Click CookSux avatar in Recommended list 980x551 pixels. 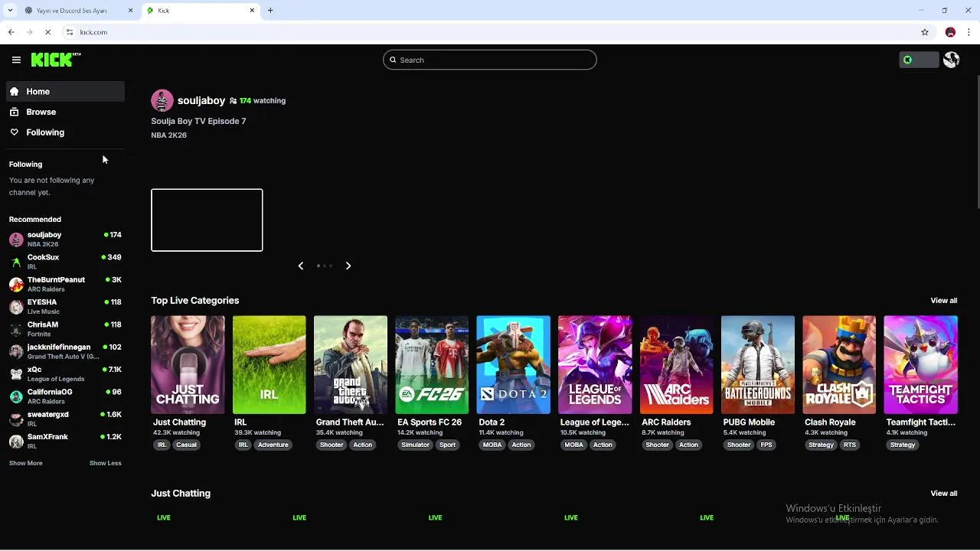(16, 262)
